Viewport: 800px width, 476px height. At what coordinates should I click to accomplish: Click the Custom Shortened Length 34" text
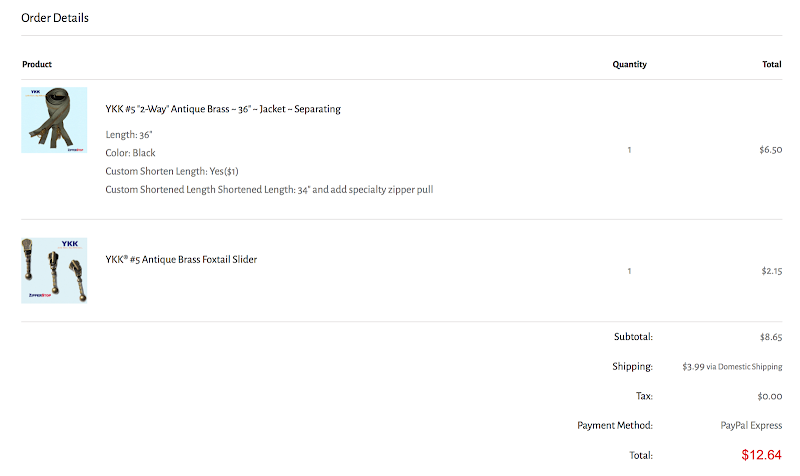point(268,190)
